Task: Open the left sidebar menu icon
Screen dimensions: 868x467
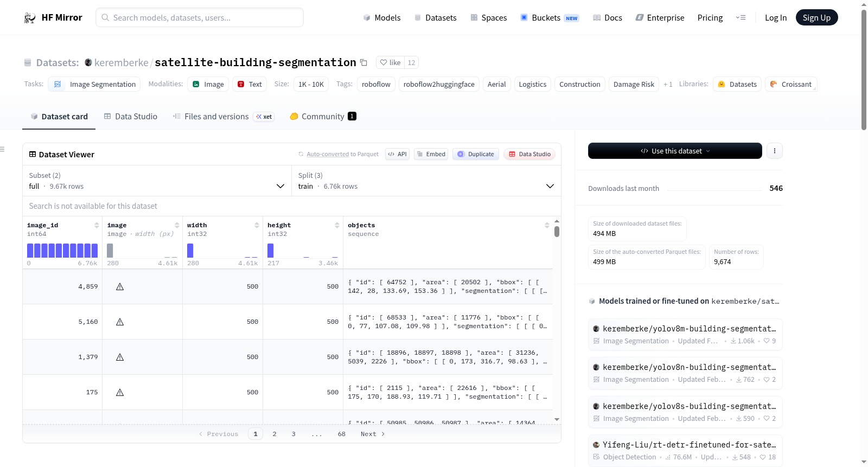Action: (2, 149)
